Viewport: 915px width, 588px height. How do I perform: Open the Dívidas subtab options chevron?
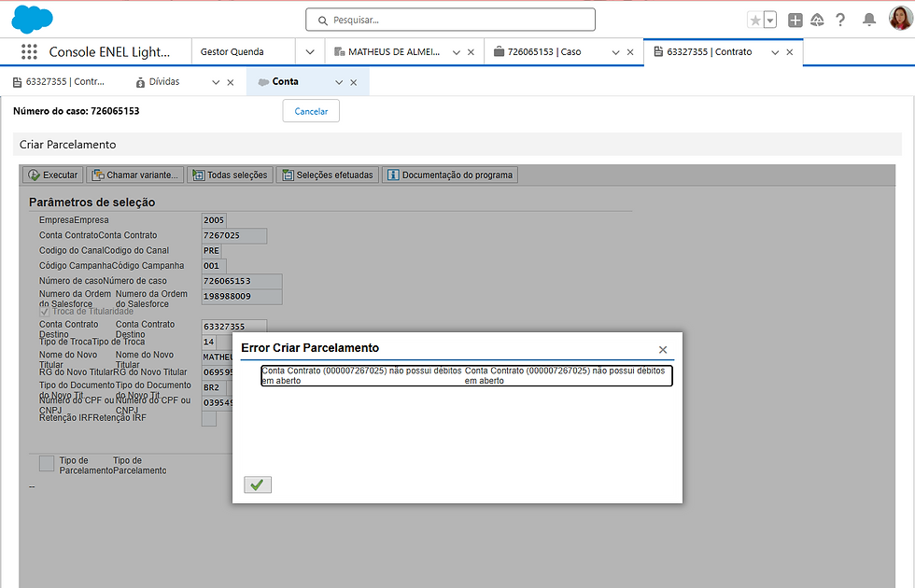216,82
